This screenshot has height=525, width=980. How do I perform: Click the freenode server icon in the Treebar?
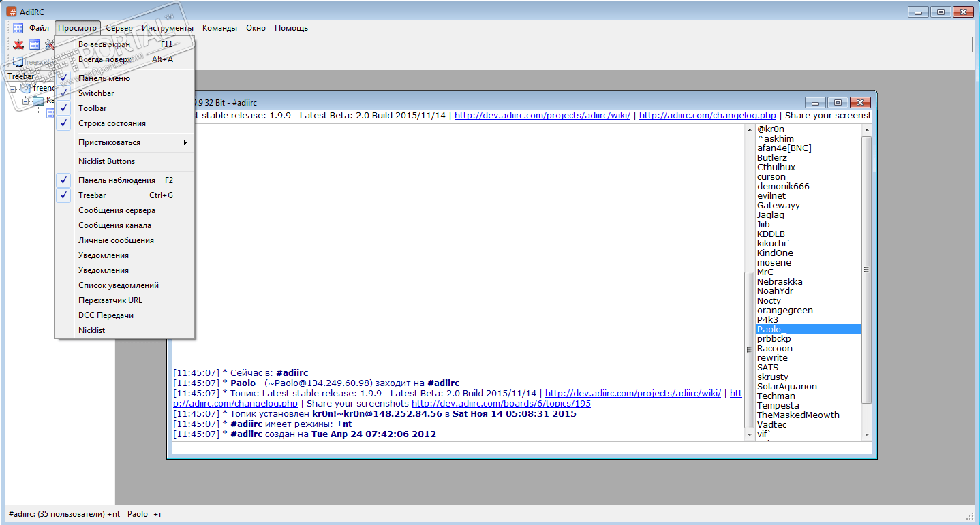(26, 88)
